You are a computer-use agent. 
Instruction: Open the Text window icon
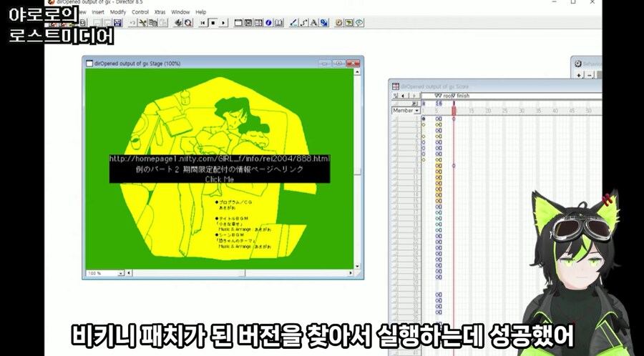pos(313,23)
